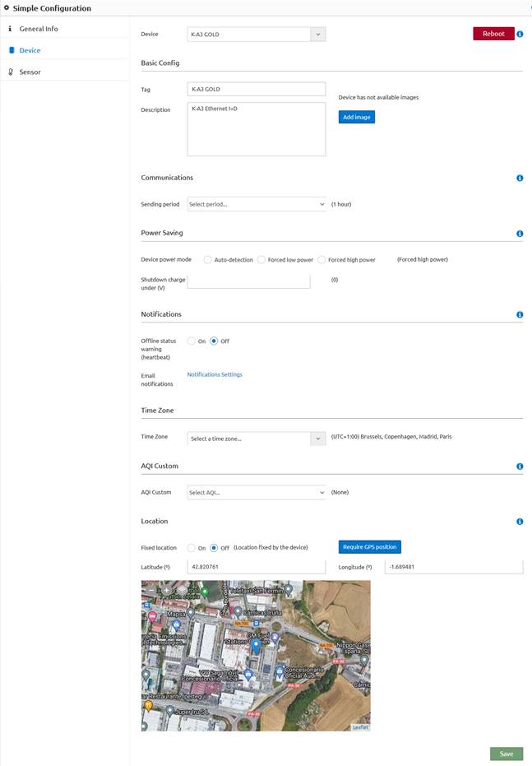
Task: Open the Device K-A3 GOLD dropdown
Action: point(257,35)
